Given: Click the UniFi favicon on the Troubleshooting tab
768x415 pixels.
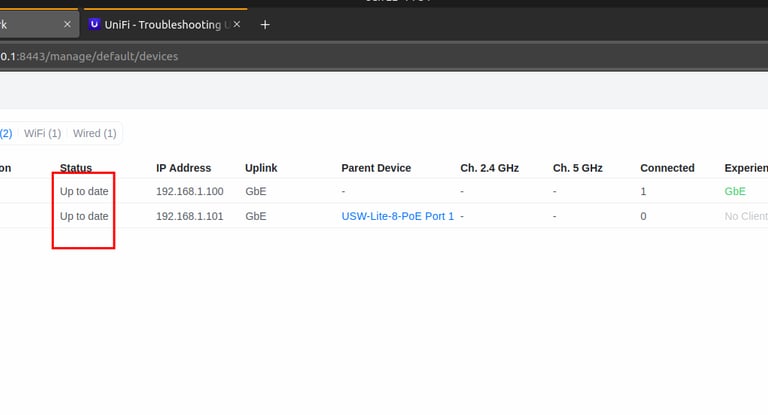Looking at the screenshot, I should (94, 24).
